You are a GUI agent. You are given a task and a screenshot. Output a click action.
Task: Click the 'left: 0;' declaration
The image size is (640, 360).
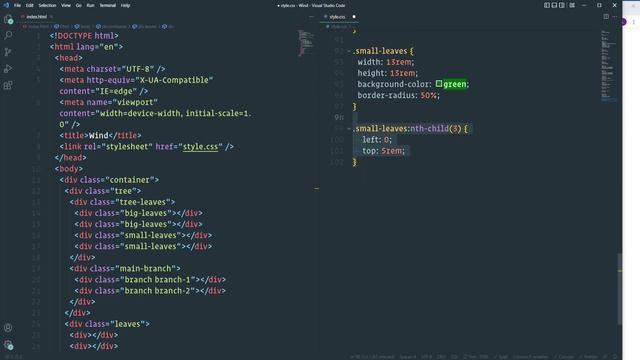coord(377,140)
